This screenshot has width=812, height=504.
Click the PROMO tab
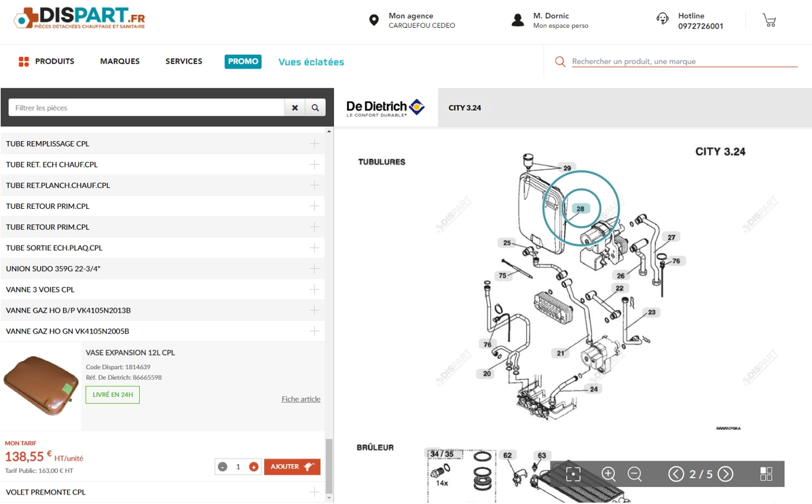pos(243,62)
